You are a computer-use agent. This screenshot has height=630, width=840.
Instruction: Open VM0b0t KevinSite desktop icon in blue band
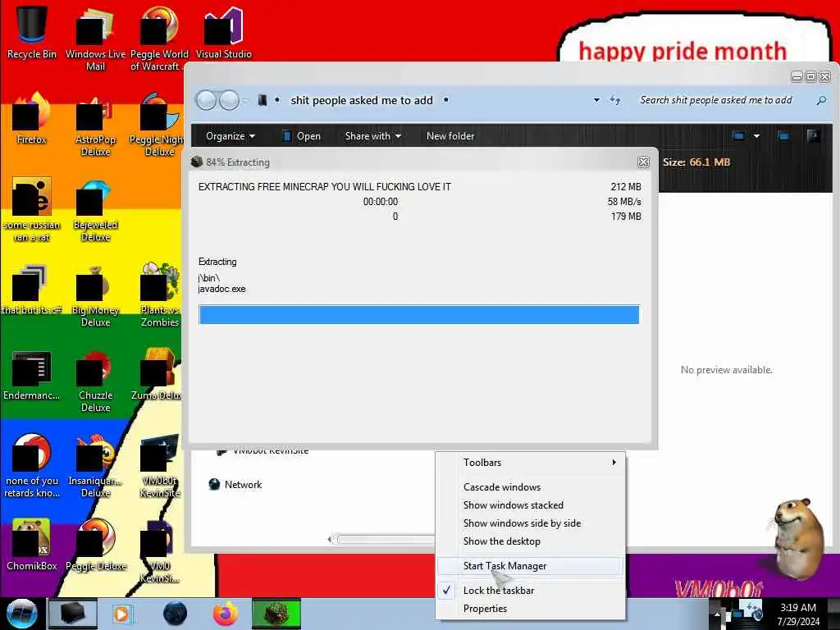click(159, 466)
